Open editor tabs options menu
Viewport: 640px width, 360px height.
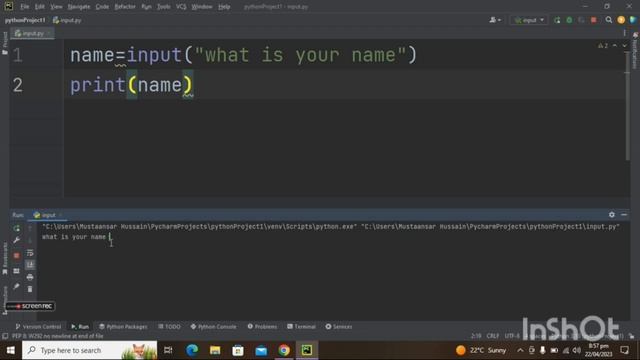624,33
